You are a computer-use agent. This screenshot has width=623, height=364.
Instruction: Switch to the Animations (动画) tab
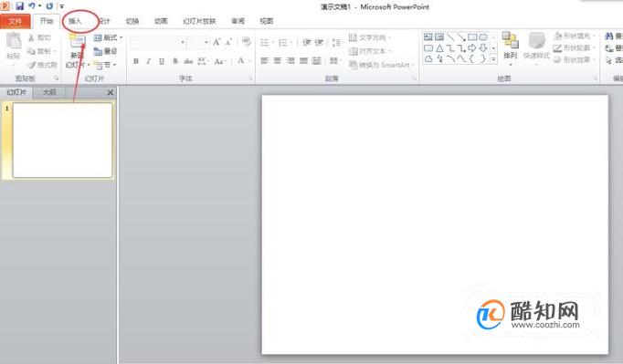tap(161, 21)
